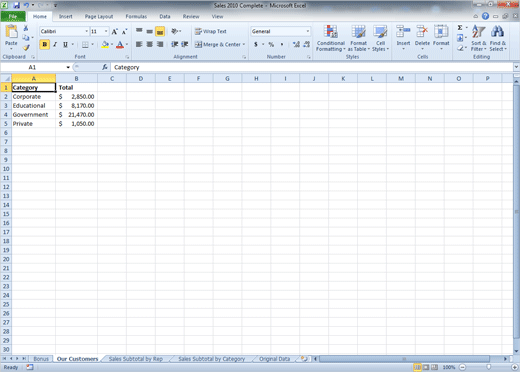Viewport: 520px width, 372px height.
Task: Open Sort & Filter
Action: coord(479,38)
